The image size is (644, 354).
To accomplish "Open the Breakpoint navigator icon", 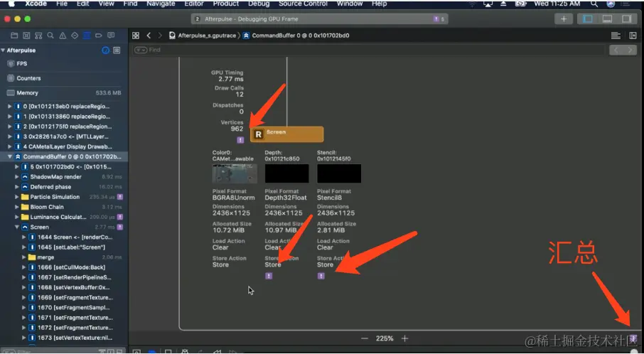I will coord(99,36).
